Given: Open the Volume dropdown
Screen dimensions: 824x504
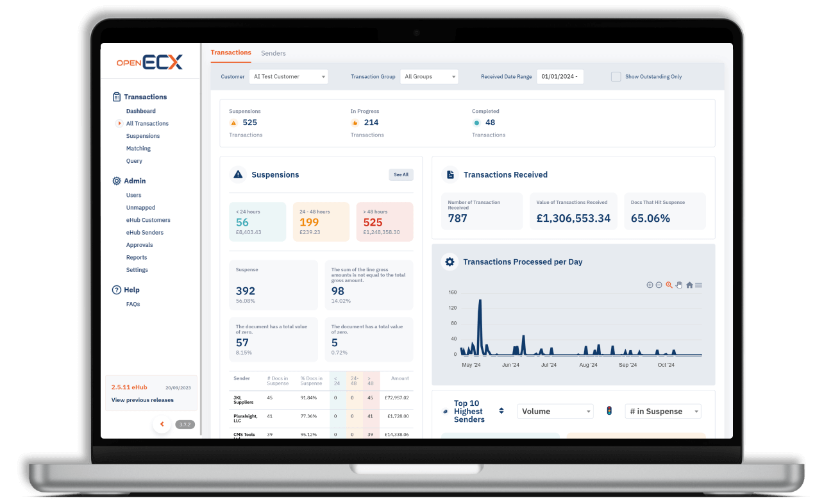Looking at the screenshot, I should click(x=555, y=411).
